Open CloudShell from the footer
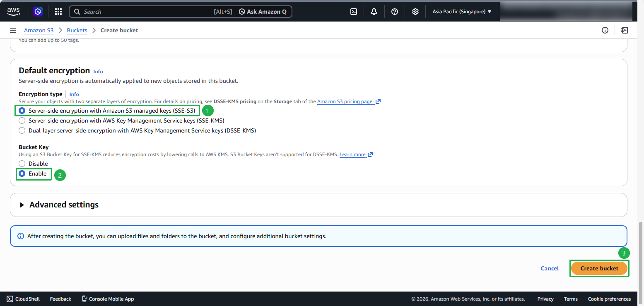644x306 pixels. pos(23,299)
